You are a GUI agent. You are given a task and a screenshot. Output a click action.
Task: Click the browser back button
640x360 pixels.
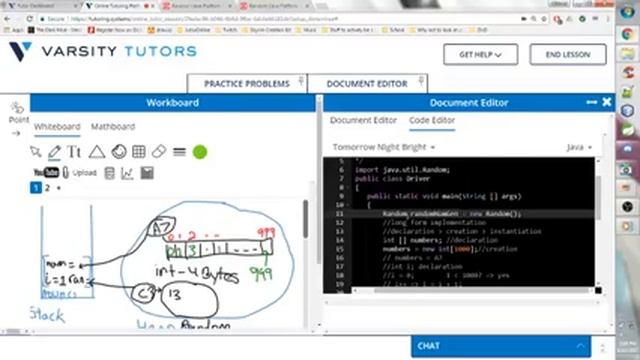point(7,19)
